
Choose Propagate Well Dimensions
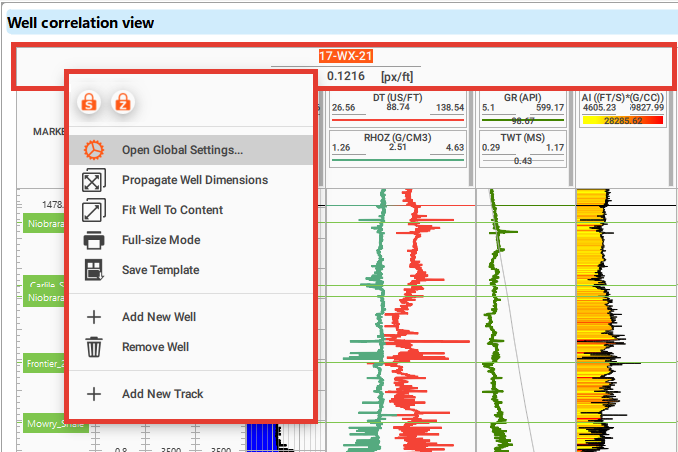coord(191,180)
